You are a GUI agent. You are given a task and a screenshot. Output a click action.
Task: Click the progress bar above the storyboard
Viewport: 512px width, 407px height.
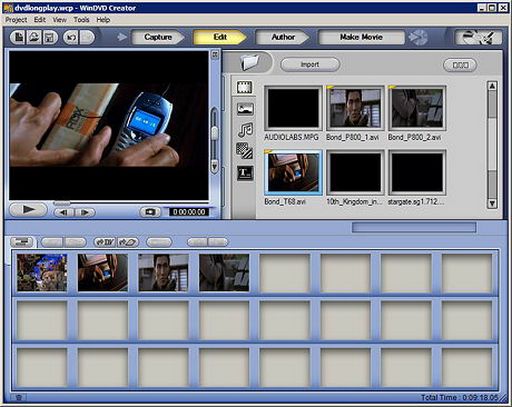point(414,228)
